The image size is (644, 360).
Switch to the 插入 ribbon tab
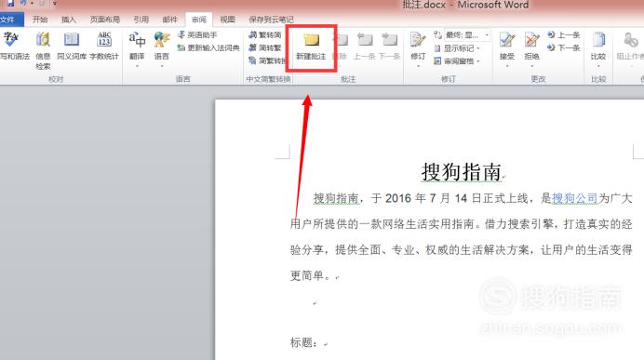click(x=69, y=20)
